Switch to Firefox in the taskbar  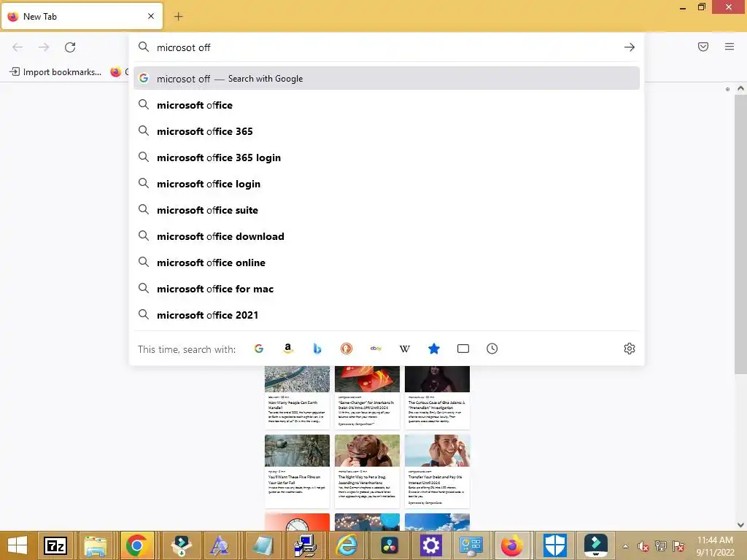click(511, 545)
